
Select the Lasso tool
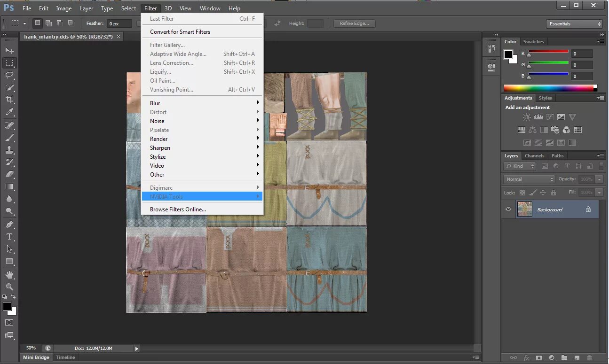tap(9, 75)
